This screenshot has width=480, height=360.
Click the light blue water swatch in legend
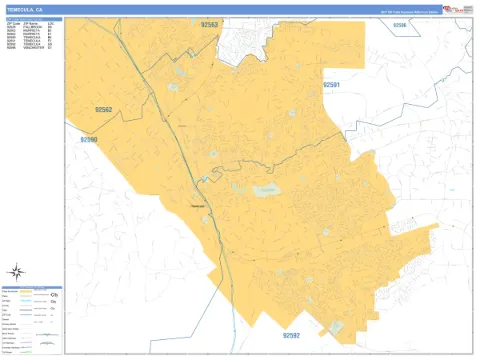click(x=26, y=301)
